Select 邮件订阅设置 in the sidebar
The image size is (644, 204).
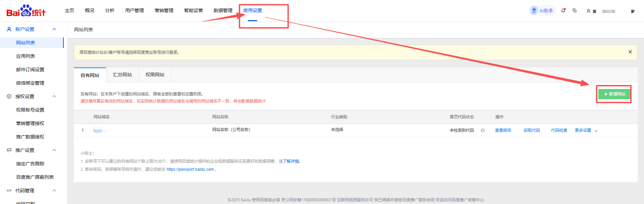30,70
